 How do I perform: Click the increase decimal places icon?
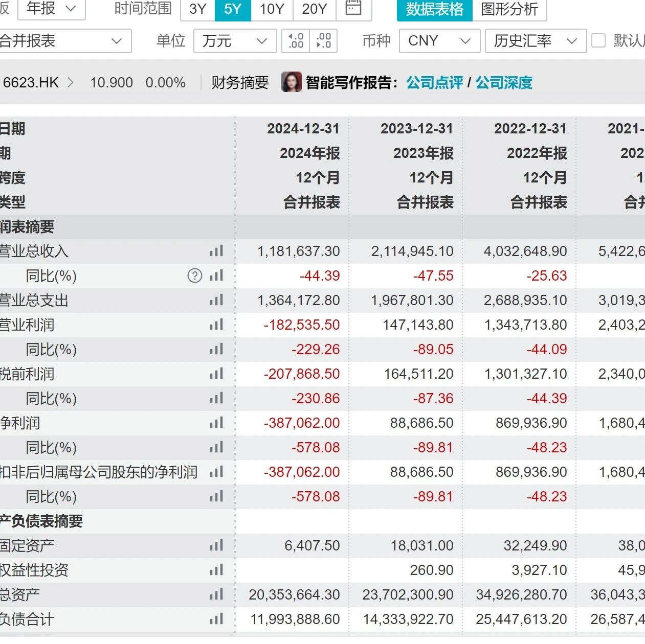[296, 41]
